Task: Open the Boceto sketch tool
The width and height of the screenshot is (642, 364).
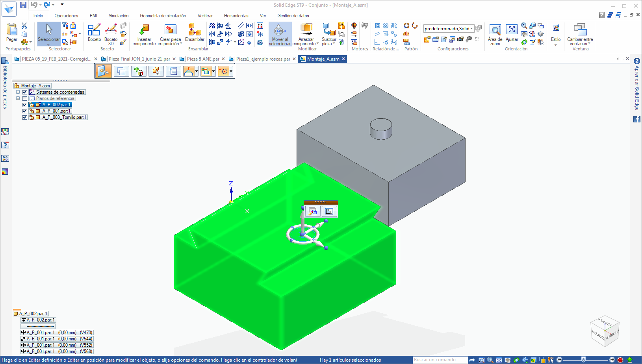Action: pos(94,30)
